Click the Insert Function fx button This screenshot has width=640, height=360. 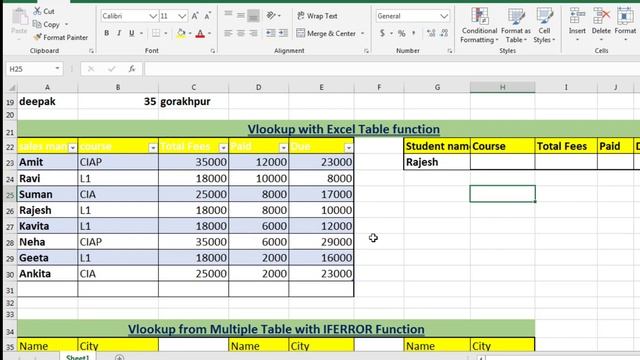pyautogui.click(x=131, y=69)
